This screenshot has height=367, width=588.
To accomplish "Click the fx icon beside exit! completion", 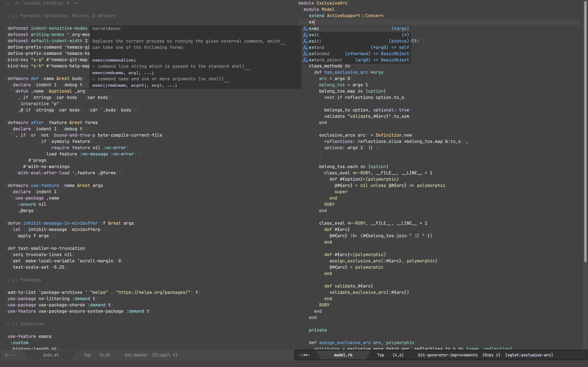I will [x=305, y=41].
